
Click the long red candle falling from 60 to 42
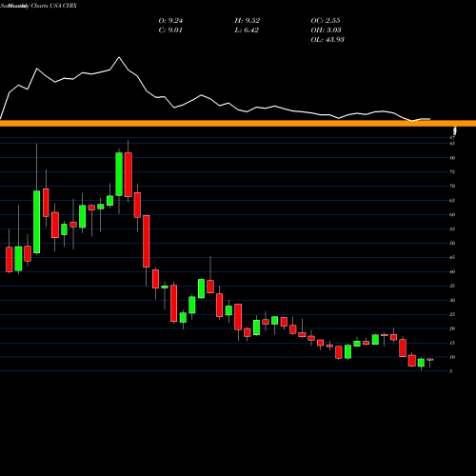pos(147,241)
